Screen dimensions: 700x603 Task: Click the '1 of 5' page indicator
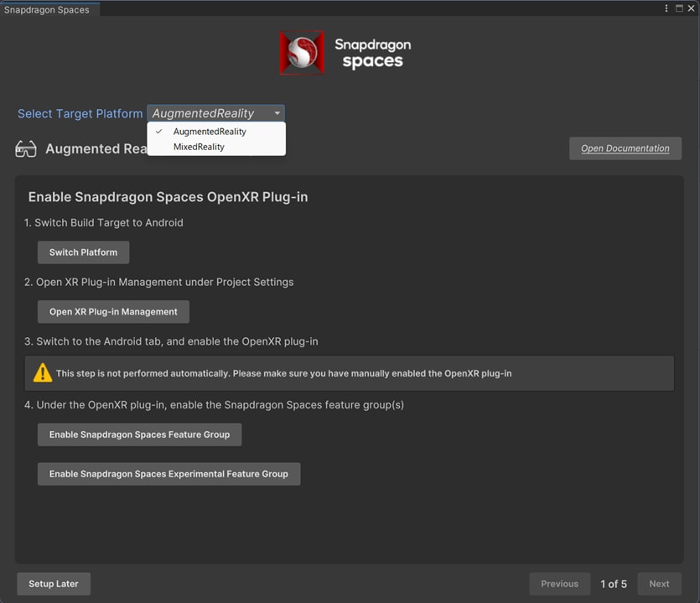pos(614,584)
